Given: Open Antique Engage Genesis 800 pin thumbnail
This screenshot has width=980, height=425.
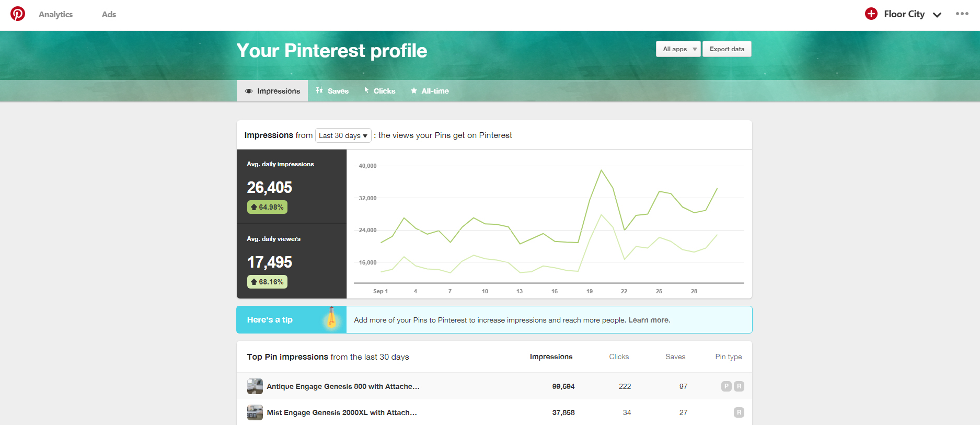Looking at the screenshot, I should coord(255,386).
